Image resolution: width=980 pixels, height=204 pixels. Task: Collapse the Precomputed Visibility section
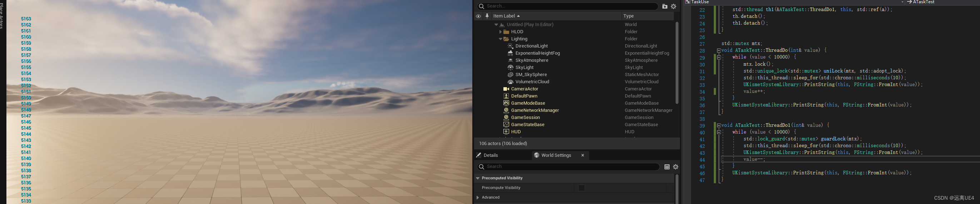pos(478,178)
